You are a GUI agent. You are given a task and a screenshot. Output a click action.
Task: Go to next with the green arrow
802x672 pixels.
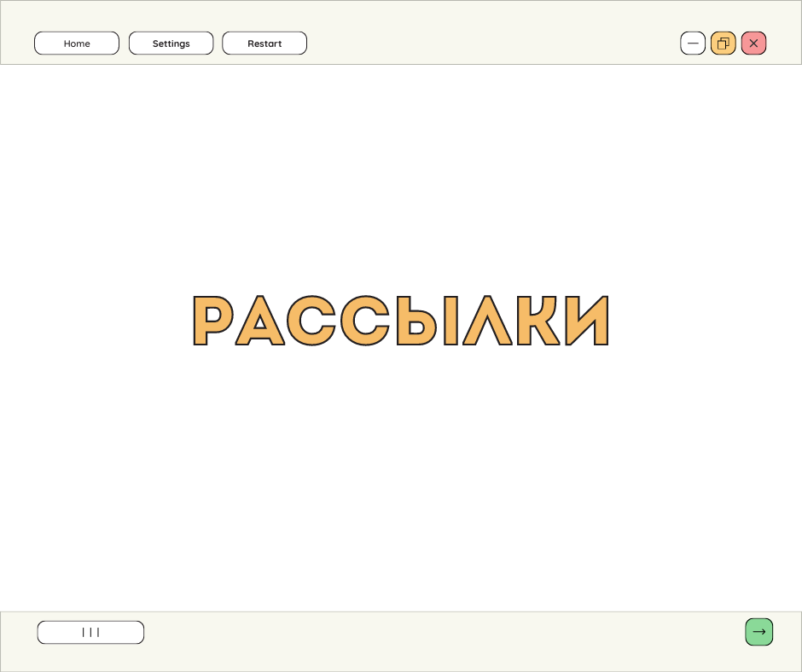(759, 632)
